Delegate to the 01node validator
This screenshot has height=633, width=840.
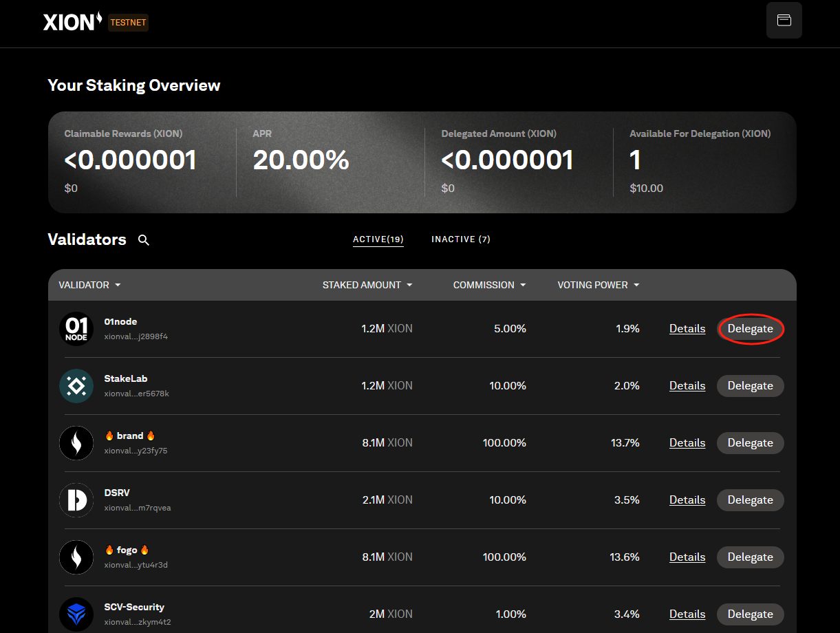[x=751, y=329]
